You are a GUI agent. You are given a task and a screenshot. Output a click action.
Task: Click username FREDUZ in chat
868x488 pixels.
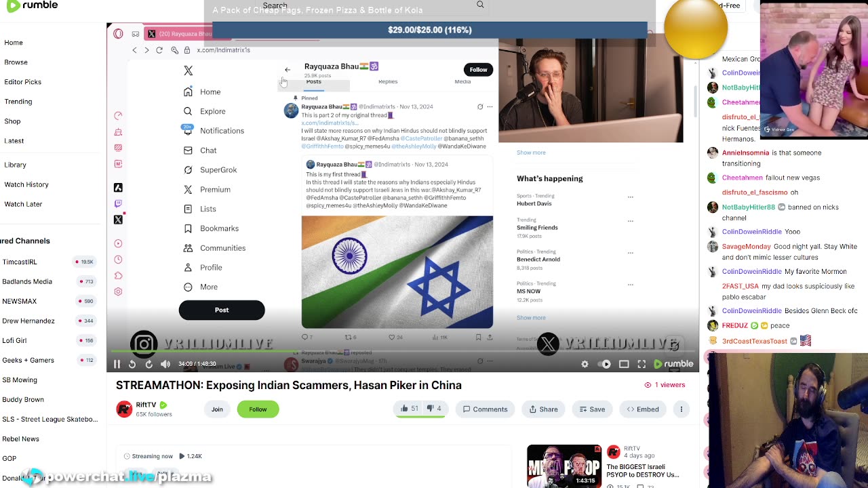click(735, 325)
